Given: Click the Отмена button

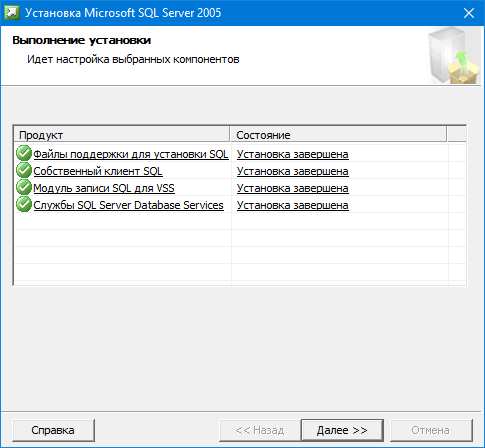Looking at the screenshot, I should pyautogui.click(x=431, y=430).
